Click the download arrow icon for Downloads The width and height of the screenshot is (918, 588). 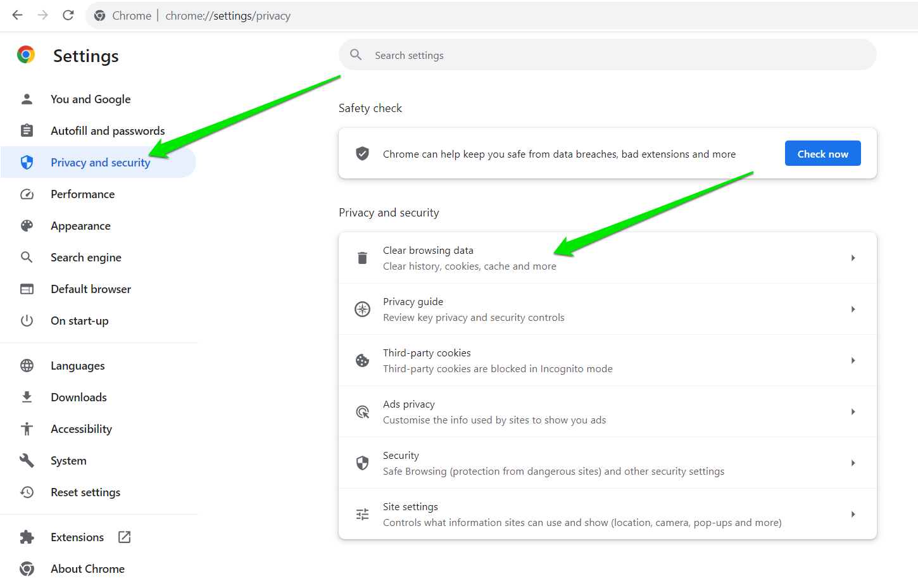click(x=27, y=397)
